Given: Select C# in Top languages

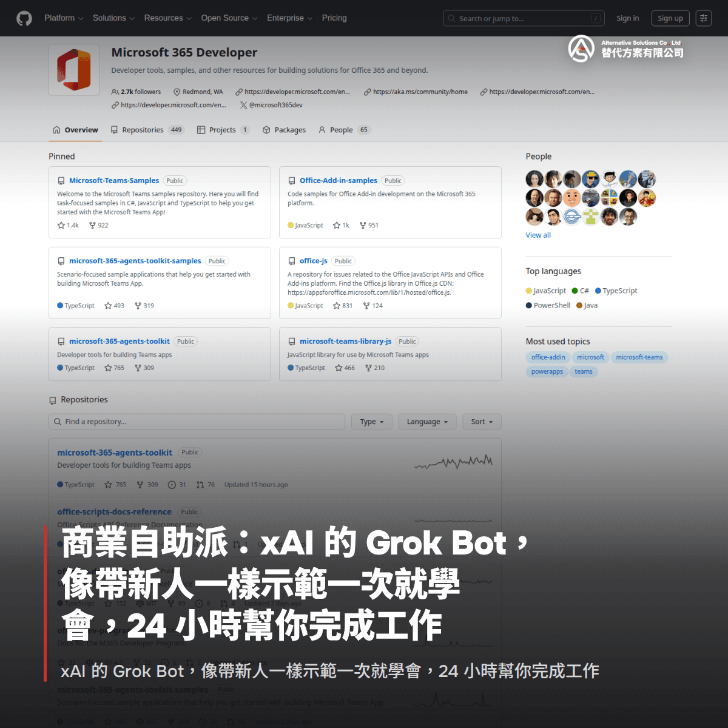Looking at the screenshot, I should click(581, 291).
